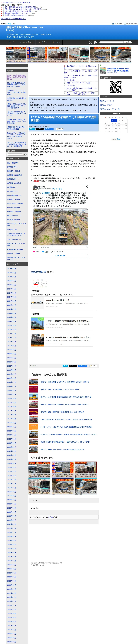Click the 検索 button in the navigation bar
The image size is (138, 644).
[127, 43]
